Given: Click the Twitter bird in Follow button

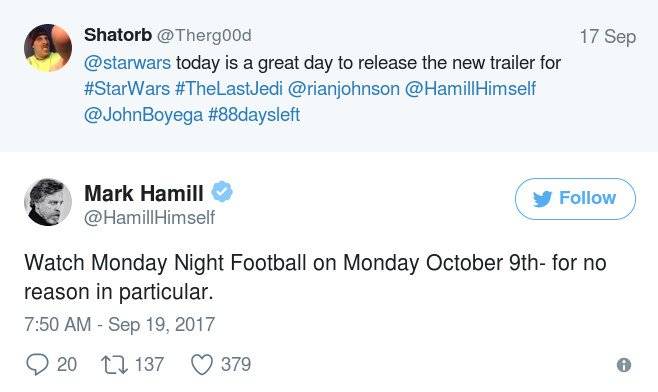Looking at the screenshot, I should (x=542, y=199).
